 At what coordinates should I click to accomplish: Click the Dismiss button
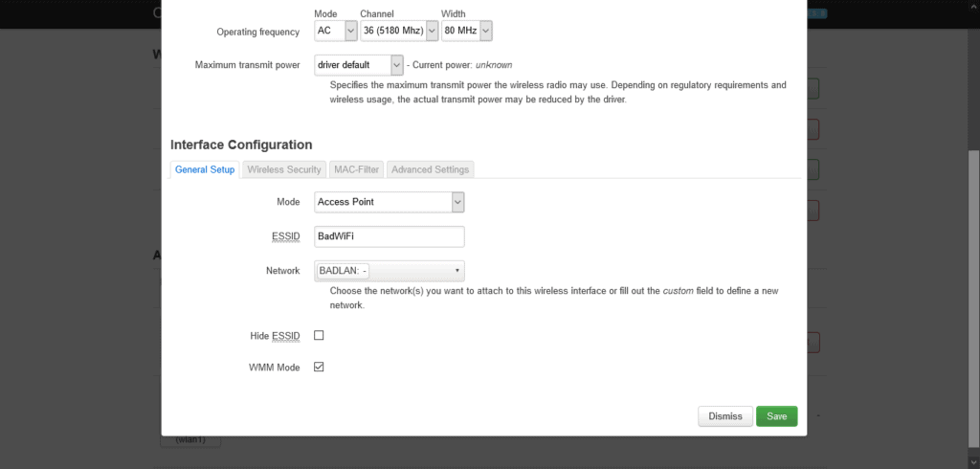[725, 416]
